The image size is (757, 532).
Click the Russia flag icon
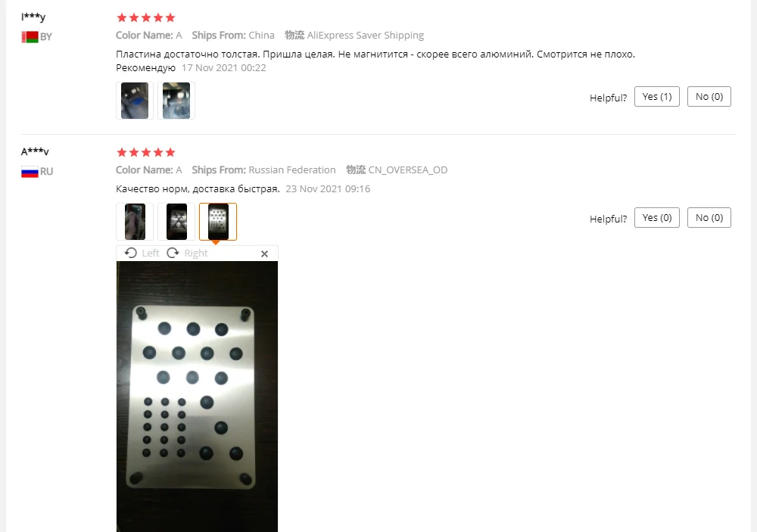pos(30,171)
